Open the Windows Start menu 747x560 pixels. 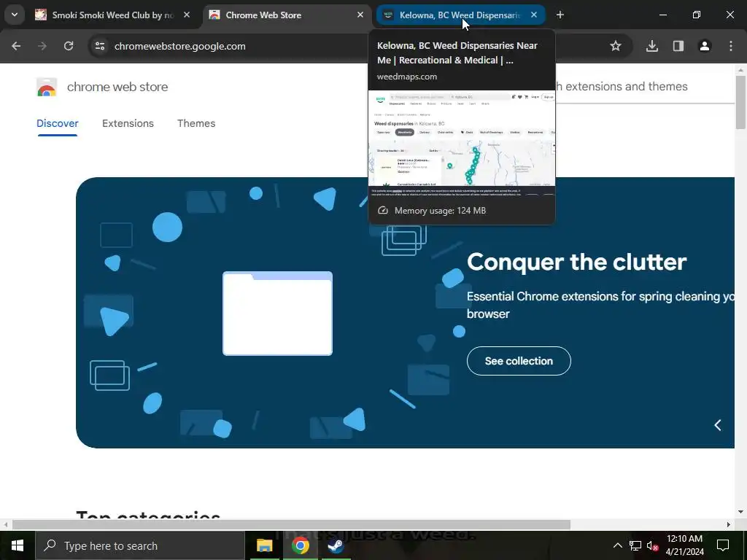[18, 545]
